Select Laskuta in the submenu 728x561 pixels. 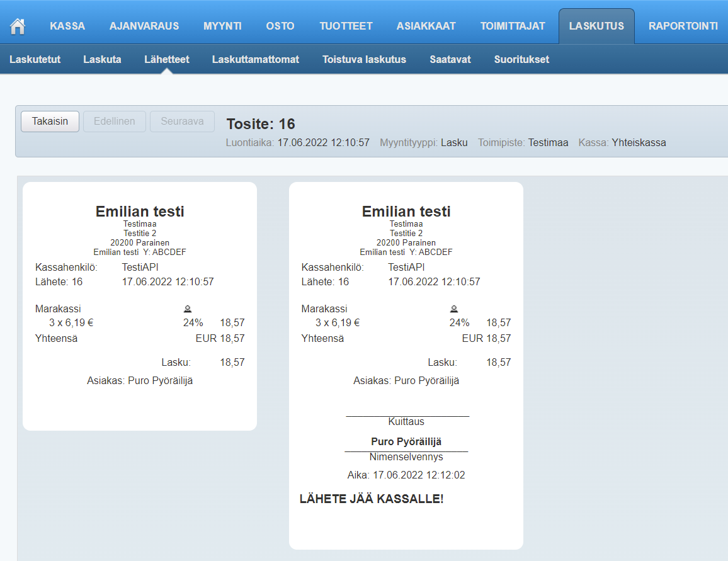pos(102,60)
